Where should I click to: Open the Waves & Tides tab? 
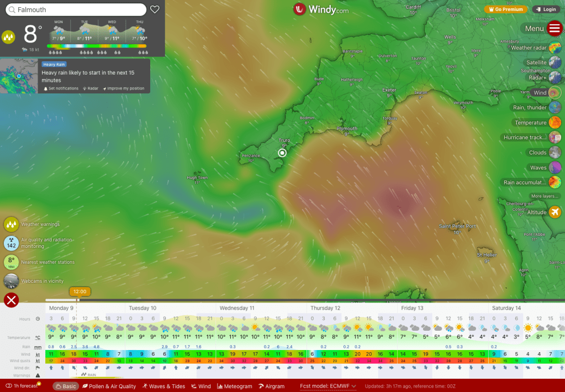[163, 386]
